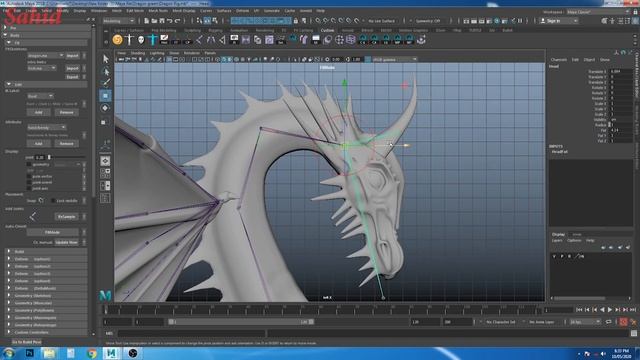Click the Go to Build Pose button

(27, 342)
